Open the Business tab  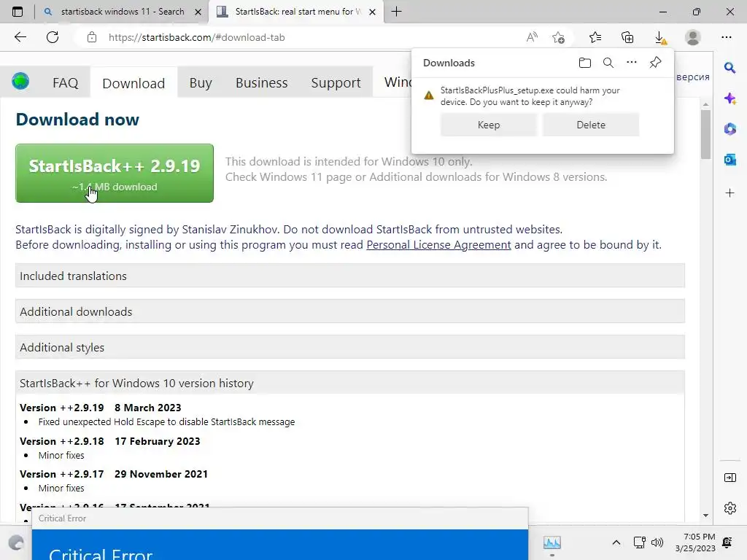(262, 83)
